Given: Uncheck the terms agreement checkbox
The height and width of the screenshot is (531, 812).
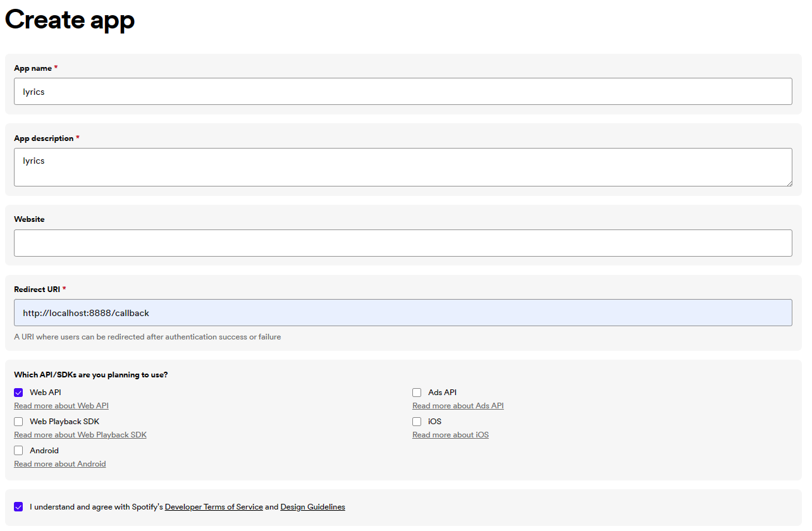Looking at the screenshot, I should point(18,507).
